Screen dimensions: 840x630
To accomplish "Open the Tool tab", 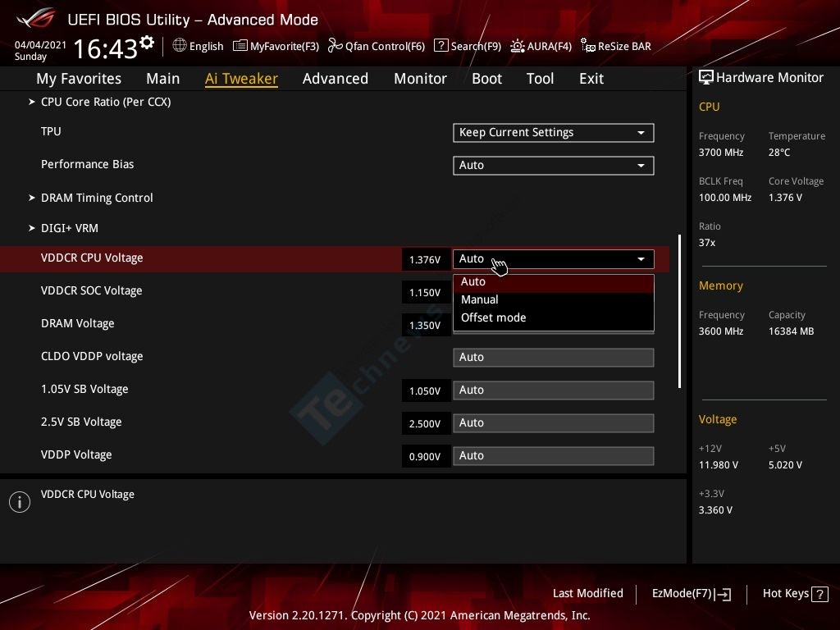I will pyautogui.click(x=540, y=79).
